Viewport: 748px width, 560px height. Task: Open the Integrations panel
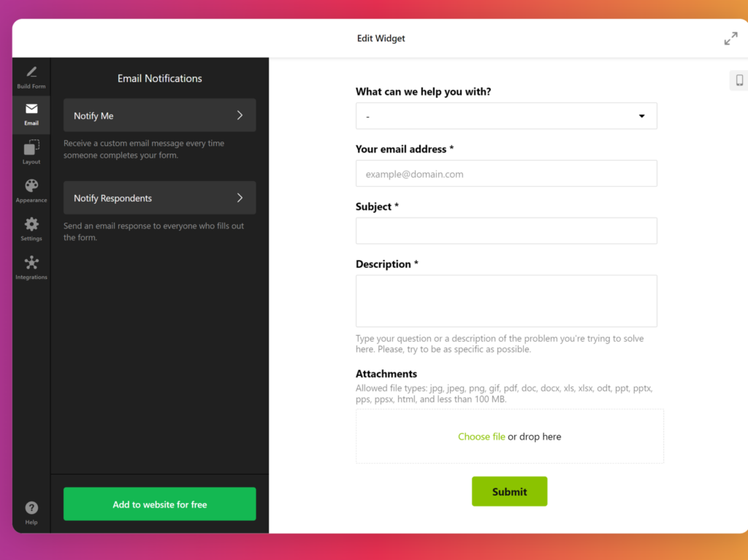coord(31,266)
